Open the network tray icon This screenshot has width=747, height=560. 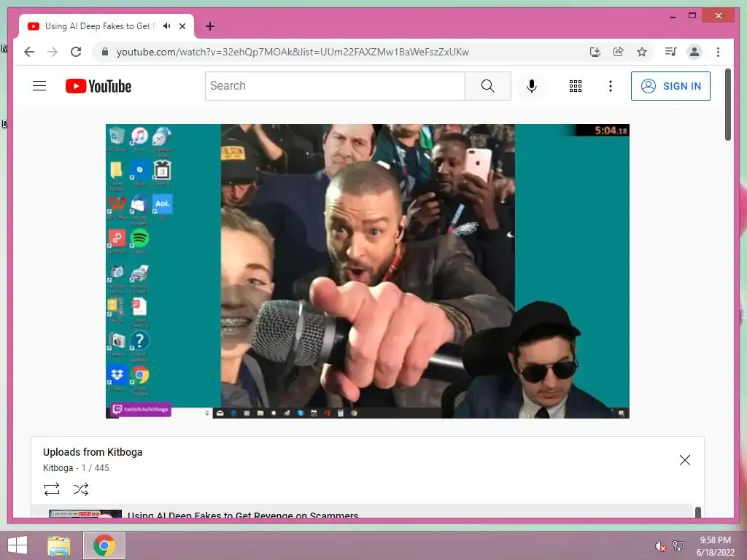tap(678, 545)
